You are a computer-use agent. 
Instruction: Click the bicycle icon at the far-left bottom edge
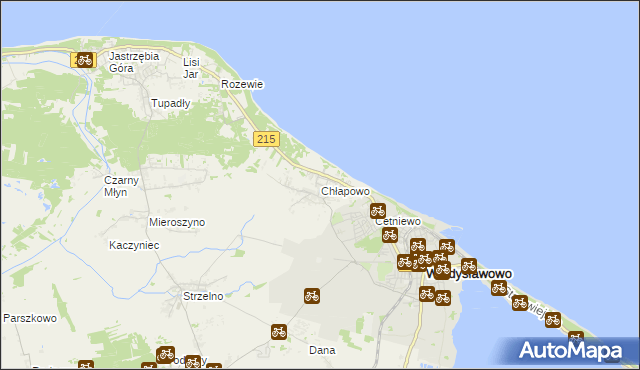coord(86,365)
